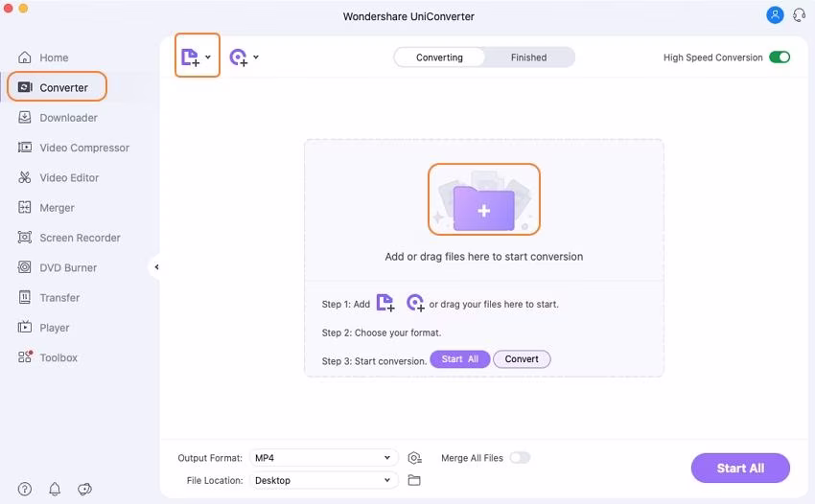Click the purple add-folder drop area
815x504 pixels.
pos(484,199)
